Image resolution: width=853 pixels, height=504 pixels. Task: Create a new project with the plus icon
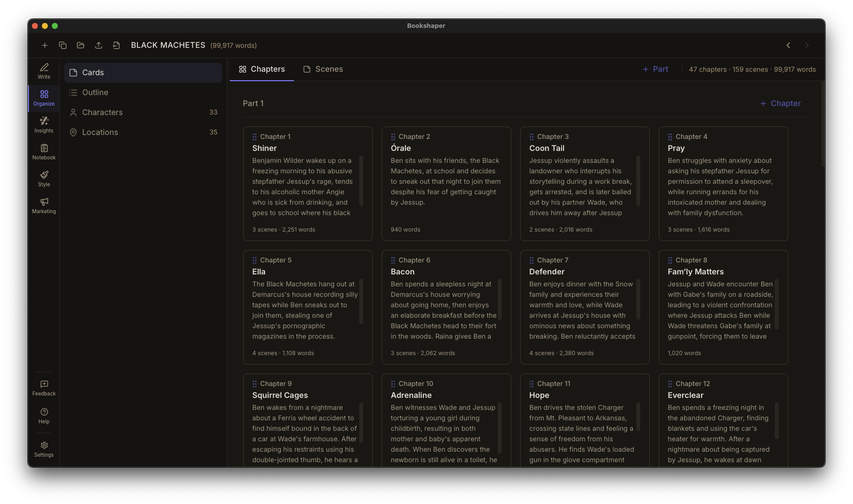click(x=44, y=45)
